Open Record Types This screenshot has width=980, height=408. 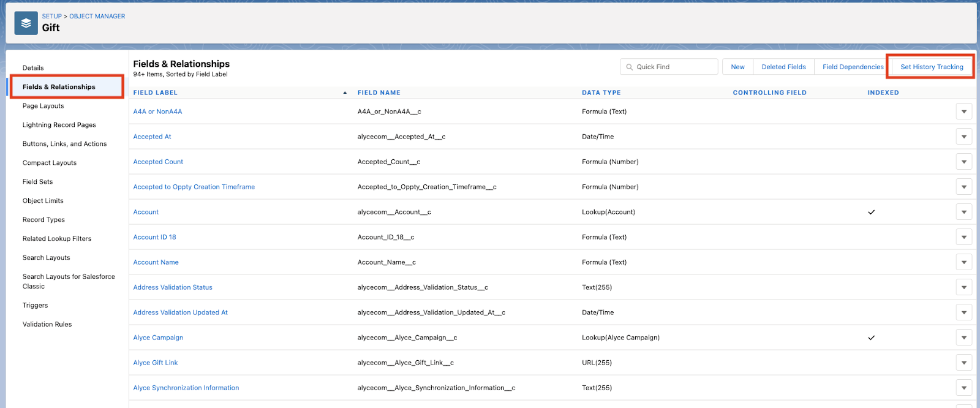(43, 220)
